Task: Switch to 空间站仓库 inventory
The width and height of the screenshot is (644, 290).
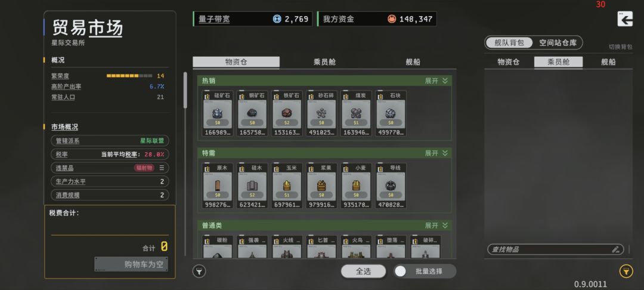Action: coord(558,43)
